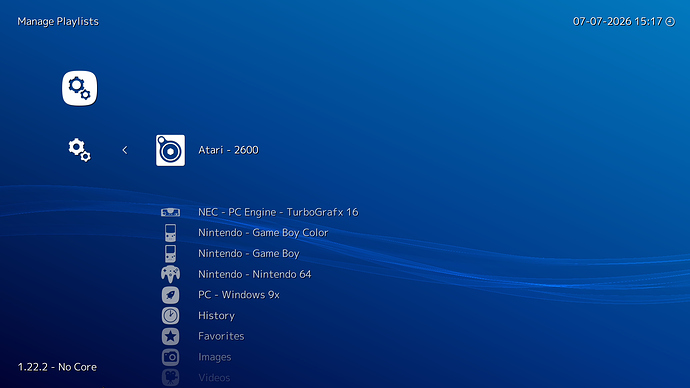The height and width of the screenshot is (388, 690).
Task: Select PC - Windows 9x entry
Action: point(239,295)
